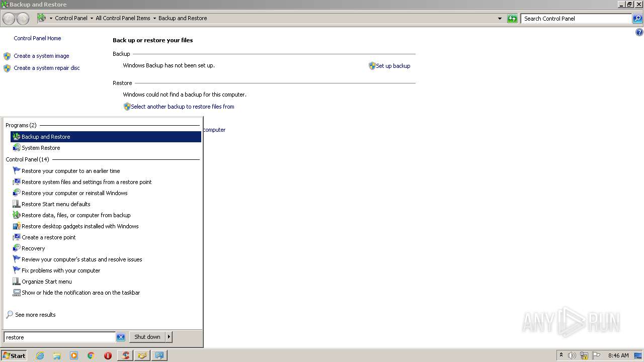
Task: Switch to the Control Panel taskbar window
Action: 159,355
